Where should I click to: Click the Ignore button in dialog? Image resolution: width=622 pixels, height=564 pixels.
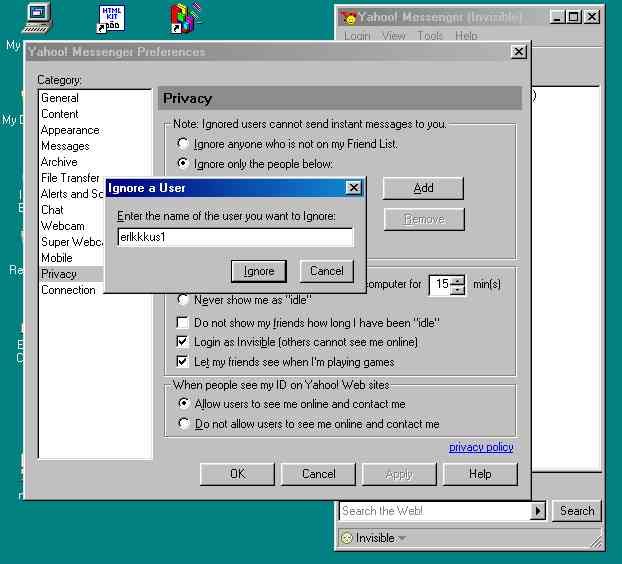(x=259, y=271)
